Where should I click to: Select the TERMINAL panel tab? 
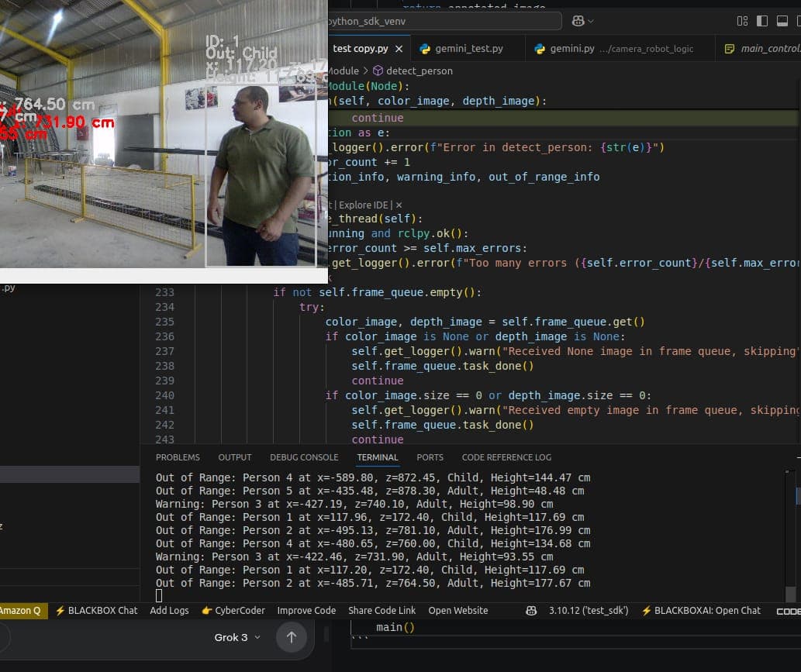coord(378,457)
